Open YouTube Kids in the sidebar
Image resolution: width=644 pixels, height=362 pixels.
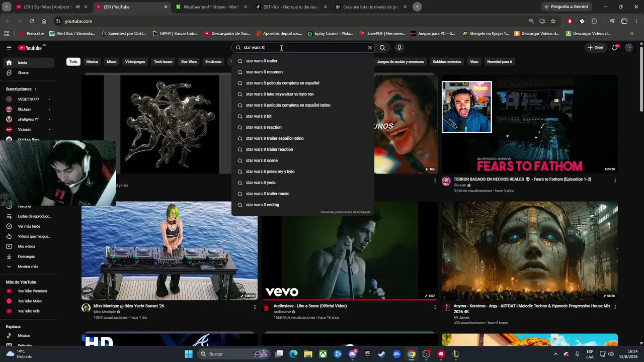click(x=29, y=311)
